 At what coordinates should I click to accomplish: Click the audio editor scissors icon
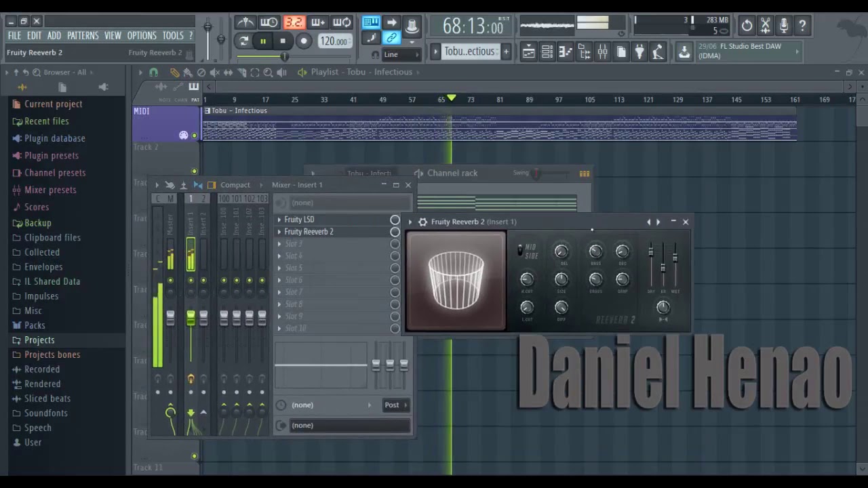765,26
